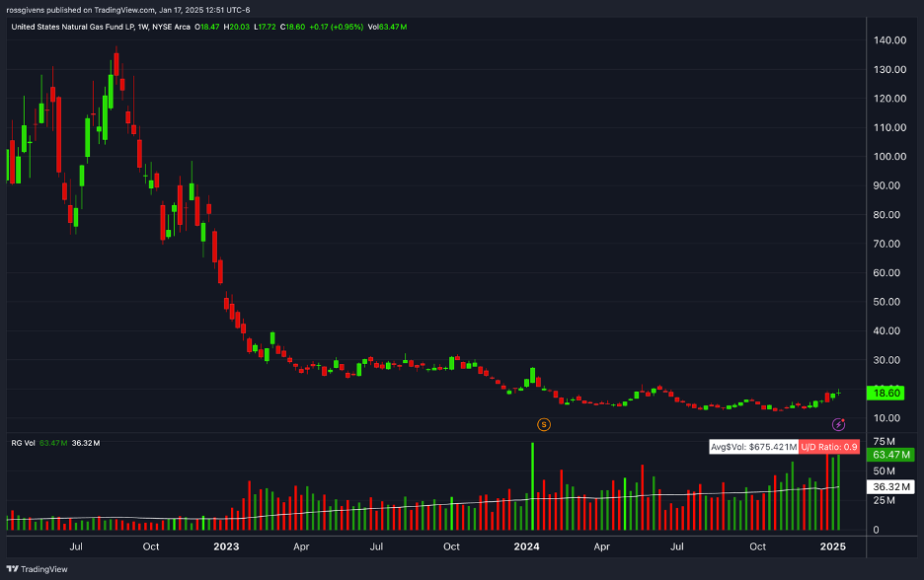Click the 110.00 price axis label
This screenshot has height=580, width=924.
(x=889, y=127)
